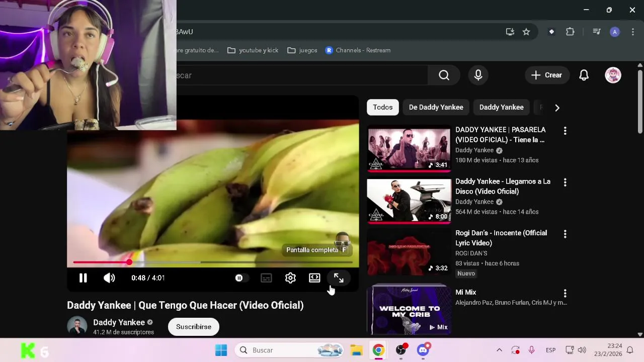Open Discord from the taskbar
Viewport: 644px width, 362px height.
click(423, 350)
